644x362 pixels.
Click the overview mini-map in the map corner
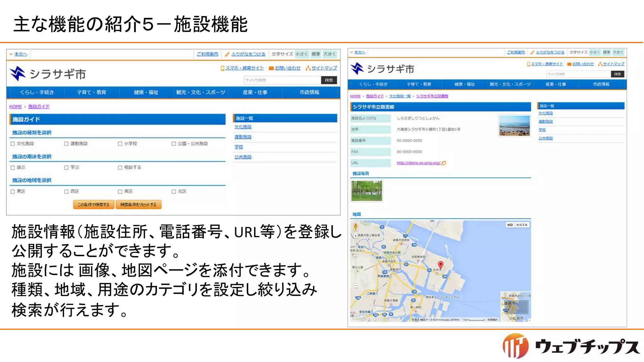(515, 306)
